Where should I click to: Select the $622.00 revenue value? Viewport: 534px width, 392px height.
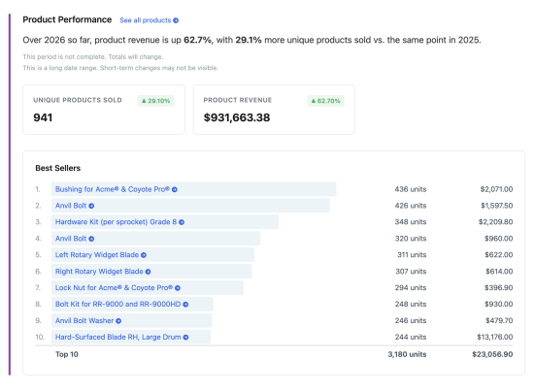[x=499, y=255]
